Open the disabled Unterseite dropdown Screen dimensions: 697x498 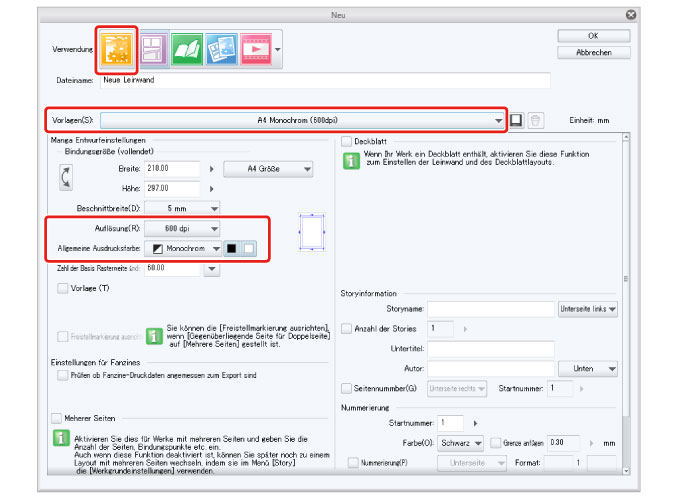[472, 463]
